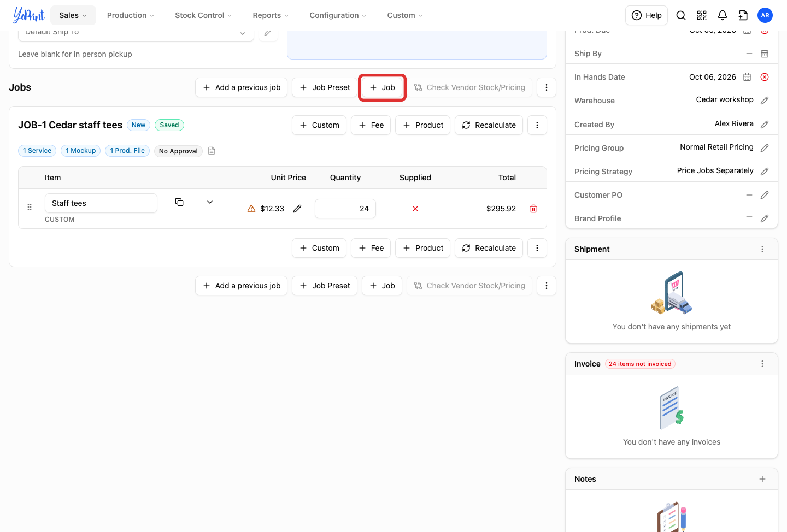
Task: Open the QR code scanner icon
Action: click(702, 15)
